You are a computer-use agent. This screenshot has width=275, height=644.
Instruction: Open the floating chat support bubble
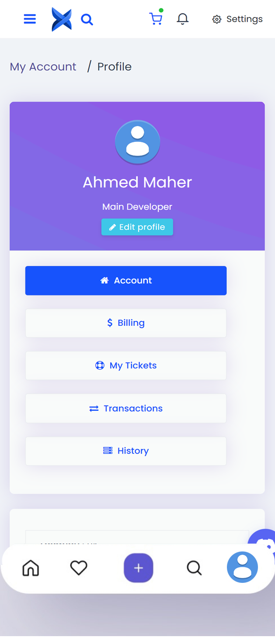(263, 542)
